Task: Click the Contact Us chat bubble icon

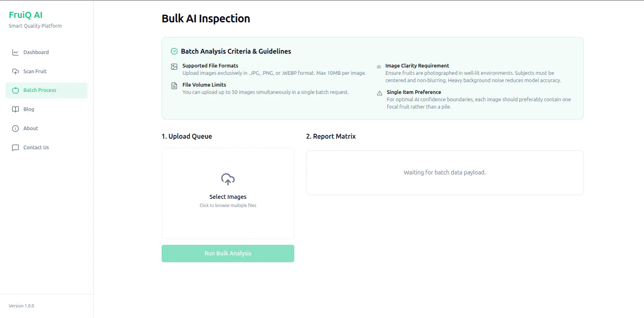Action: coord(15,148)
